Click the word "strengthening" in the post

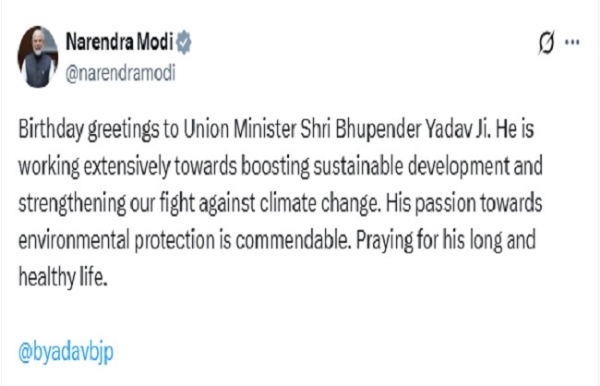(x=72, y=204)
